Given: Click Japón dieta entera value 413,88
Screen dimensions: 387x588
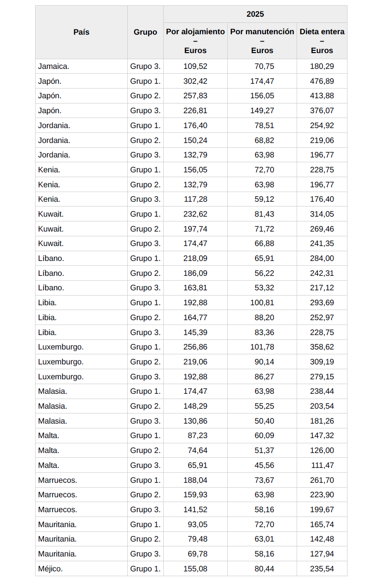Looking at the screenshot, I should 322,96.
